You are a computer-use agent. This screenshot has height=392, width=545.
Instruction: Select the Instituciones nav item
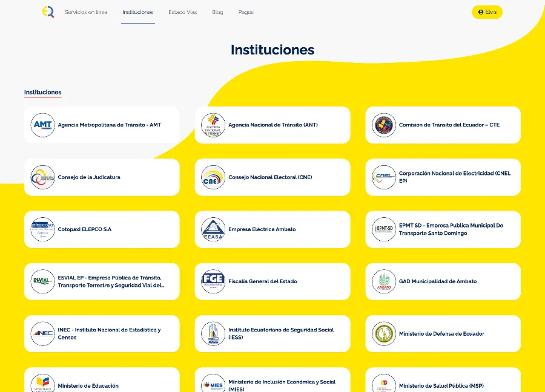point(138,12)
